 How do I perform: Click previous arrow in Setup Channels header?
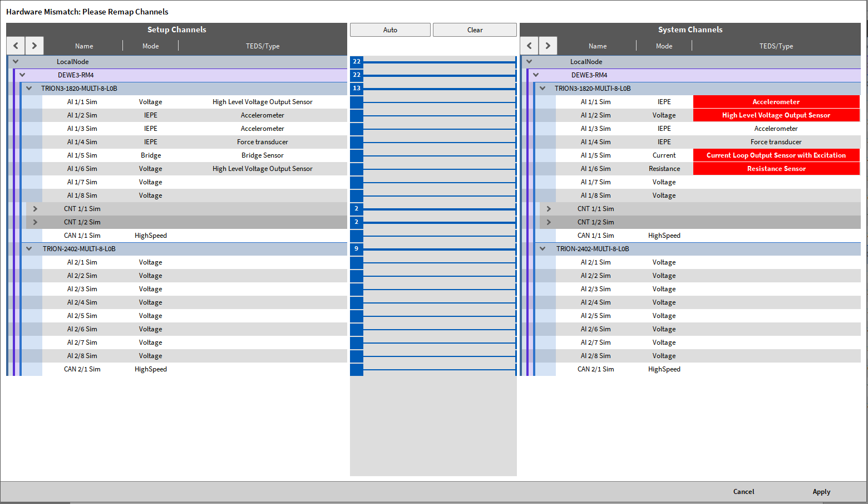point(16,46)
